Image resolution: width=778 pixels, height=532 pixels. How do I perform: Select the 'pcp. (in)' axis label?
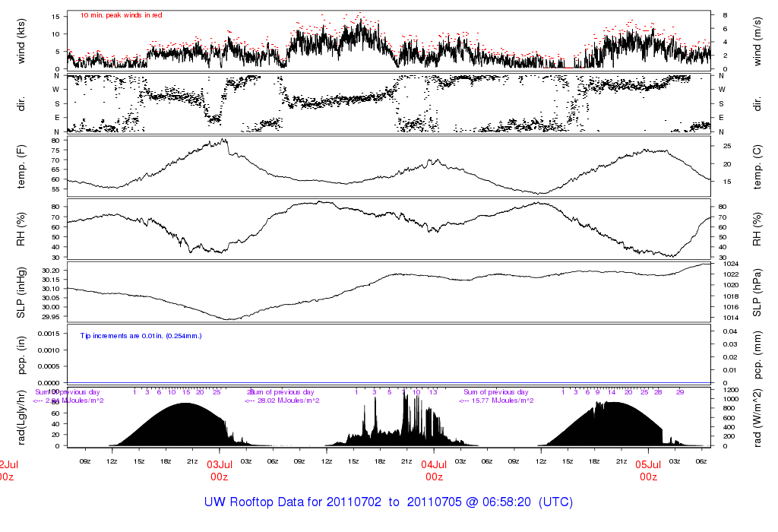pos(21,355)
